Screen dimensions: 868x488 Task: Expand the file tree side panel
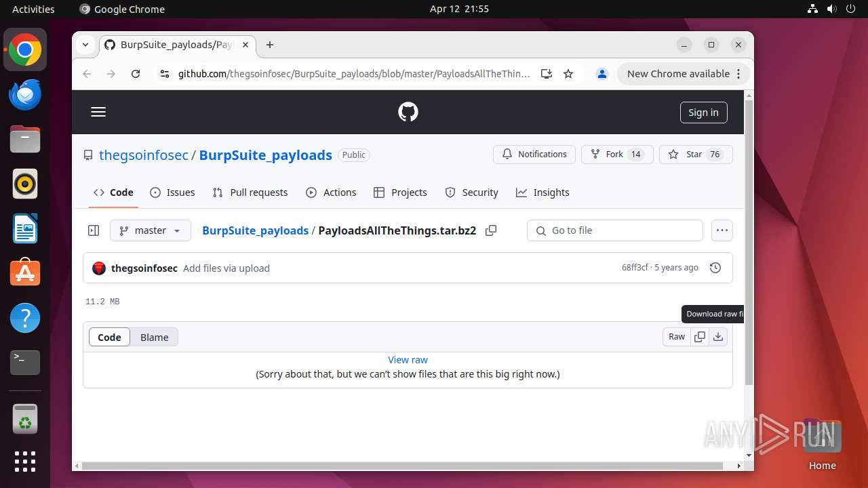tap(94, 230)
